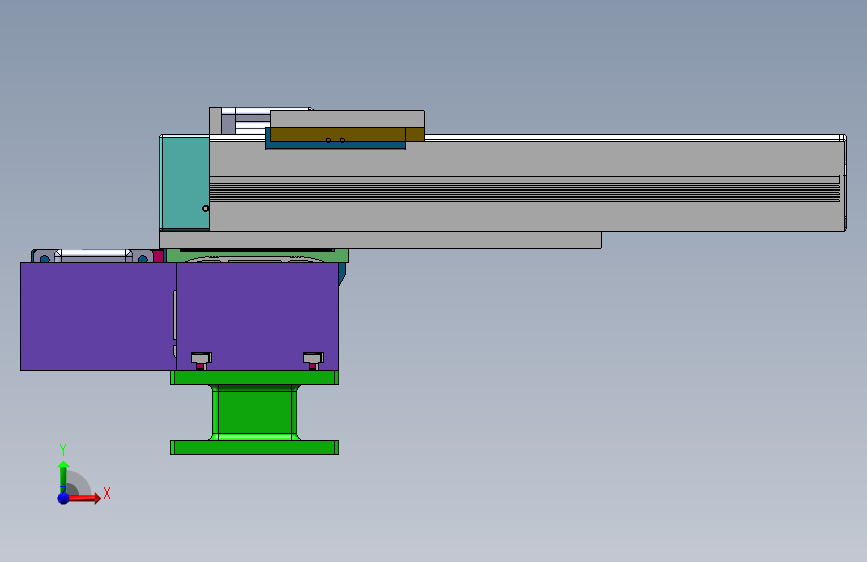867x562 pixels.
Task: Pick the right bolt head on the purple housing
Action: [x=313, y=360]
